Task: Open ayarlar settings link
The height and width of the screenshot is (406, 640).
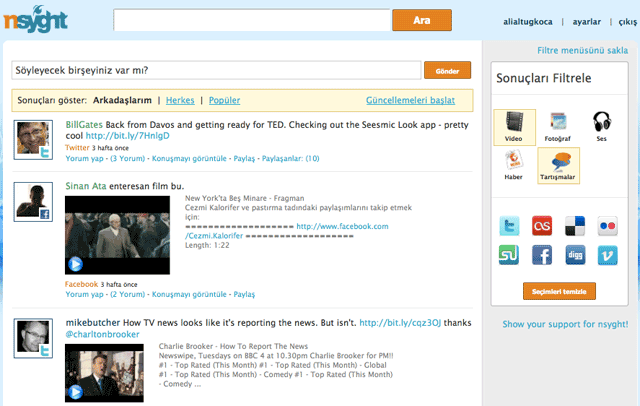Action: coord(587,22)
